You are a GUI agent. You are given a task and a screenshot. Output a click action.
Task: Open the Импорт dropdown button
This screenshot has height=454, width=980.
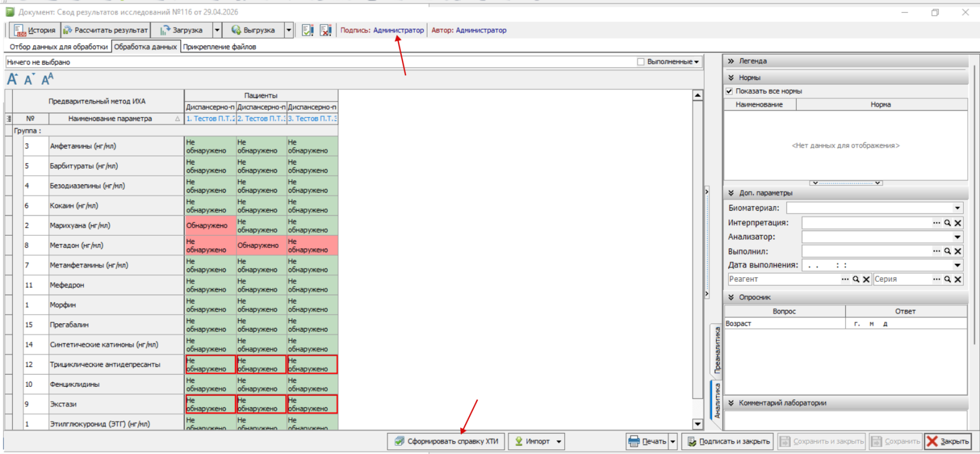click(x=537, y=442)
